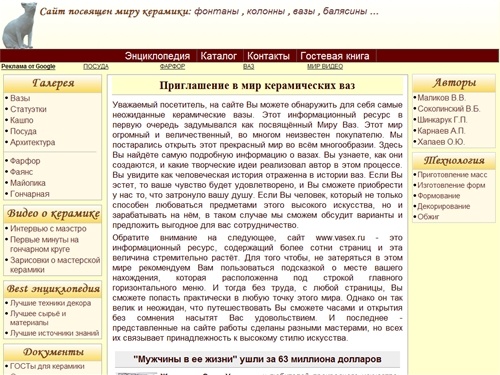
Task: Click the Технология section header
Action: coord(454,161)
